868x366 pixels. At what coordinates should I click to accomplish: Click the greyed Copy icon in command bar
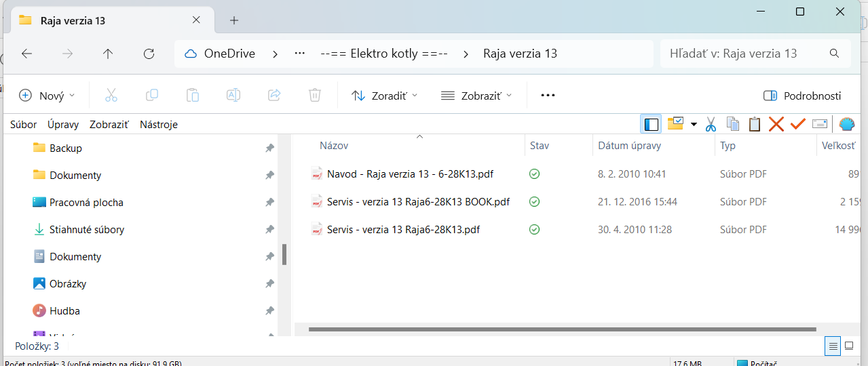coord(152,96)
